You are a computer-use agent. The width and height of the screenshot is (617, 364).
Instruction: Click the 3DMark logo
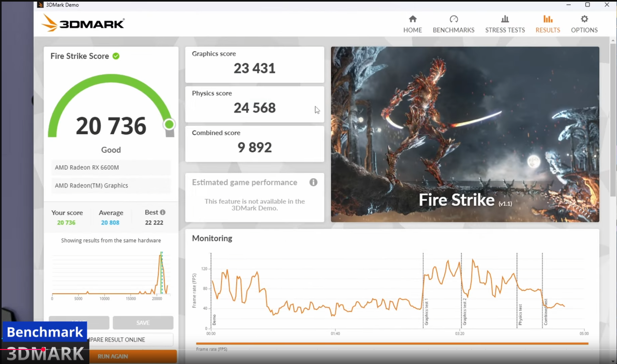click(x=83, y=23)
